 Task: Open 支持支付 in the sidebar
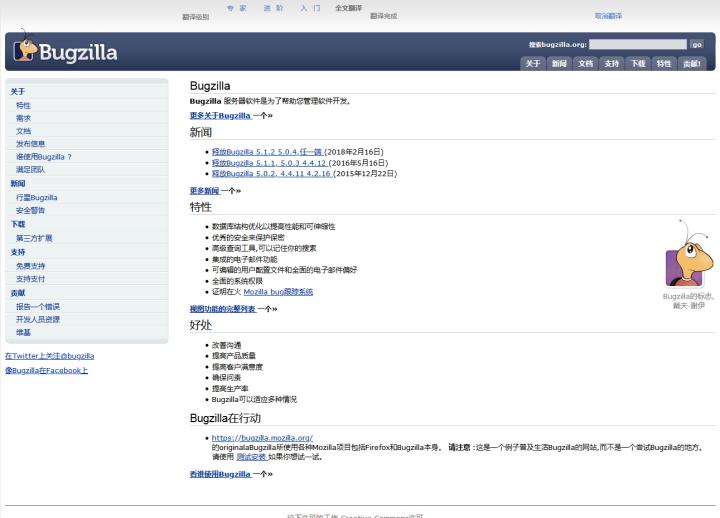31,279
